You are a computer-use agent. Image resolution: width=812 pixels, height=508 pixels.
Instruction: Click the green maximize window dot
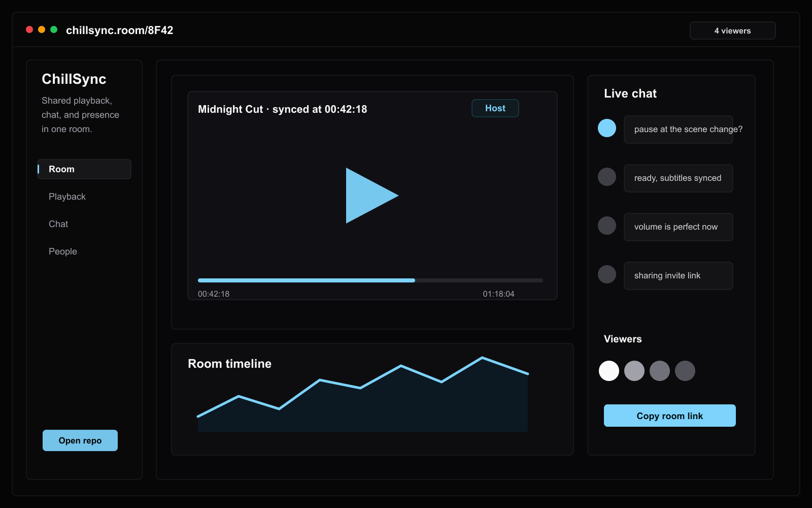click(54, 29)
